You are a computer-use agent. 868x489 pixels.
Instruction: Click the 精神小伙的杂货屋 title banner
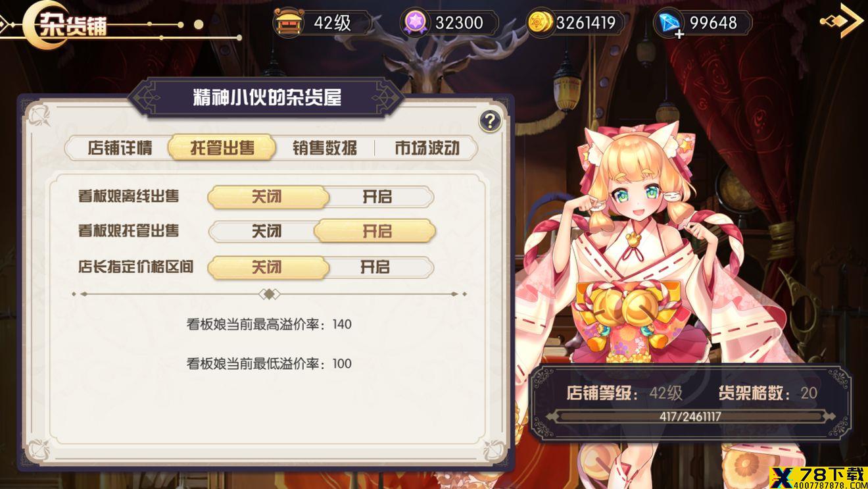coord(266,98)
